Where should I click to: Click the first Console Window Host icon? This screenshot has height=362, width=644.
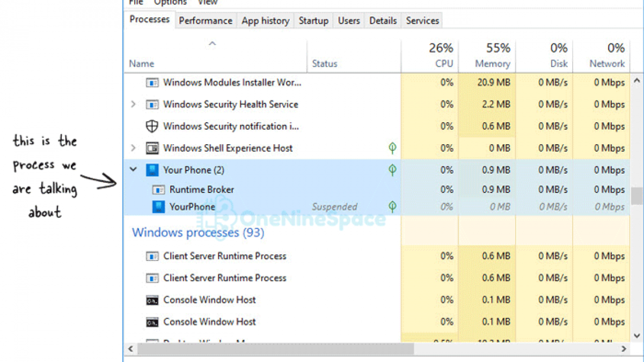pos(152,300)
